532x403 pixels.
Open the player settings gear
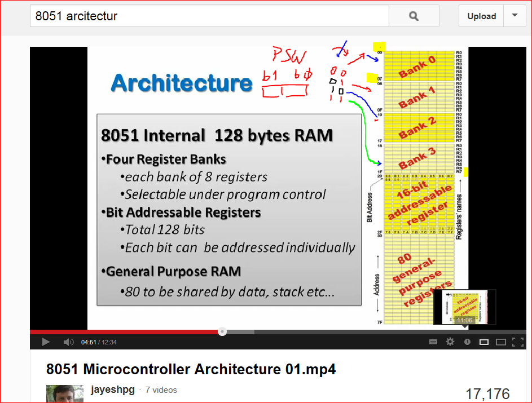pyautogui.click(x=450, y=342)
